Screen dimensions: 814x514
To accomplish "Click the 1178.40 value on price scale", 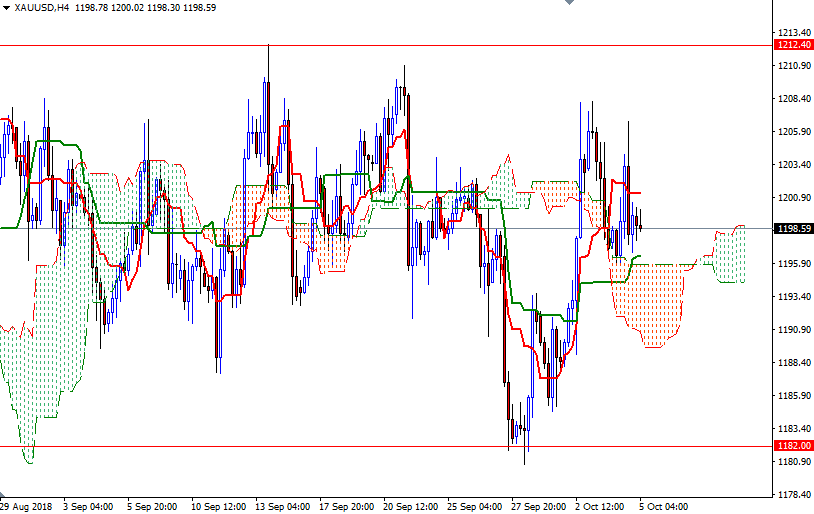I will [792, 495].
